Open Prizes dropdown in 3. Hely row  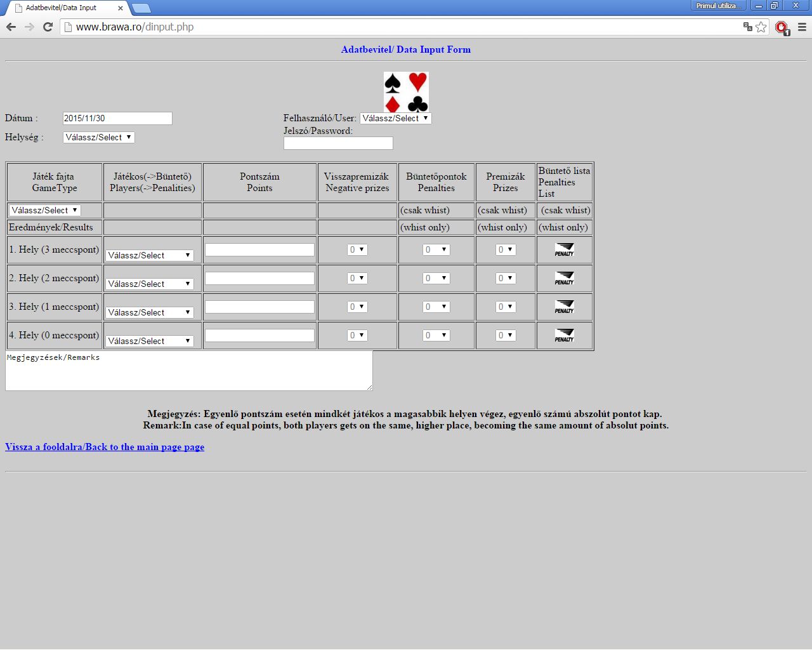click(x=506, y=307)
